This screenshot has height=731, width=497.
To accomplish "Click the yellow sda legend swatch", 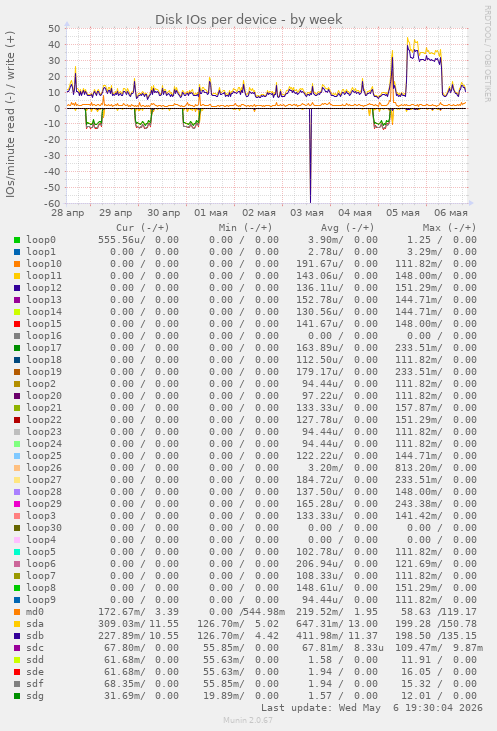I will point(17,624).
